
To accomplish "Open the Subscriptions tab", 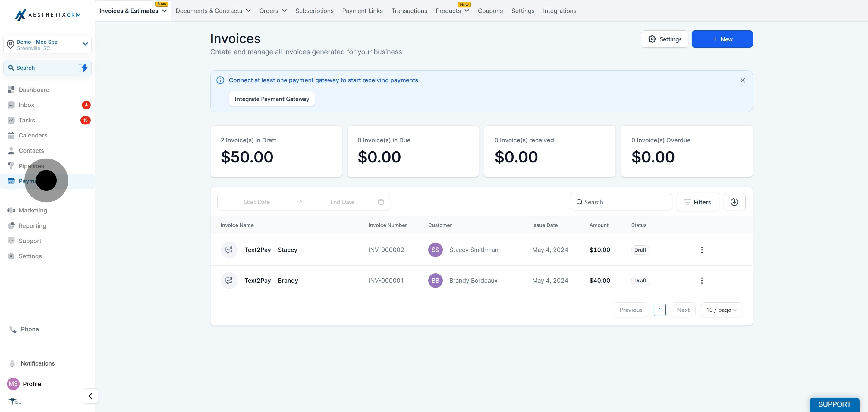I will click(x=314, y=11).
